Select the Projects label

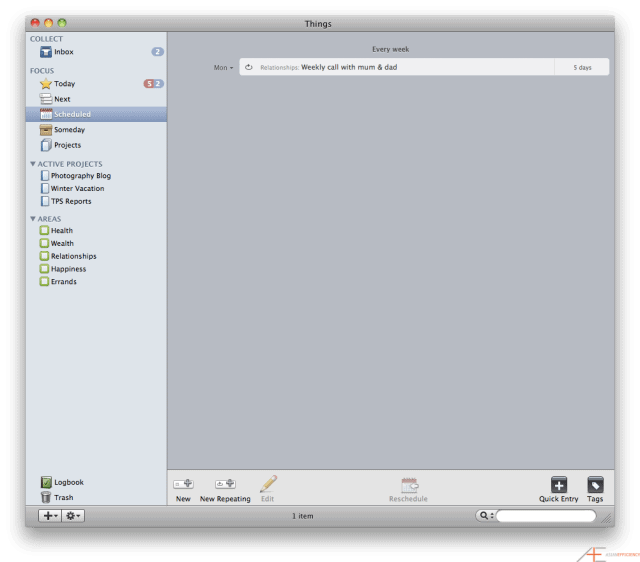point(67,145)
